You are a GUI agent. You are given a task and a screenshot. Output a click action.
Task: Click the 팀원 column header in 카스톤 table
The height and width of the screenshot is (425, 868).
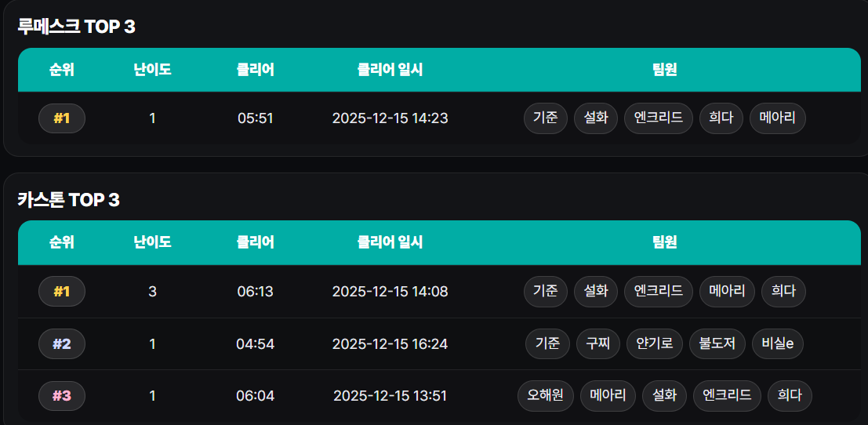click(664, 242)
